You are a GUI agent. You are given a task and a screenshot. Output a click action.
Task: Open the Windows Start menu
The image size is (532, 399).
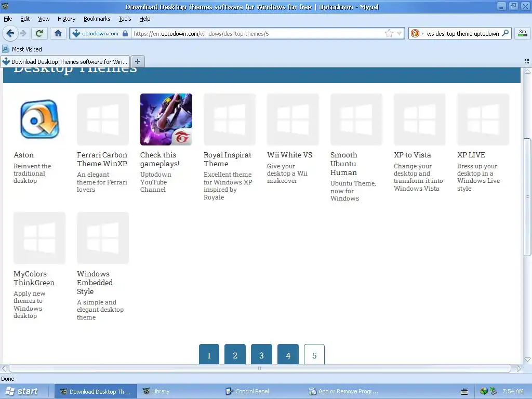22,392
